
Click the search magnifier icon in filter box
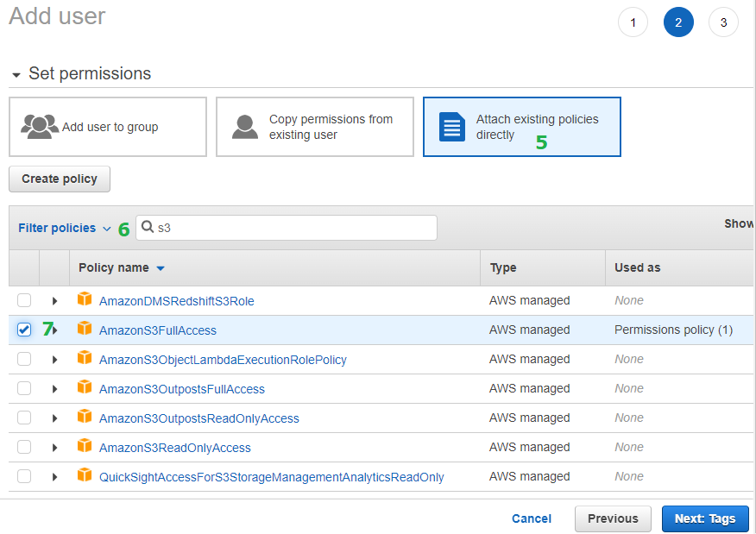click(148, 227)
